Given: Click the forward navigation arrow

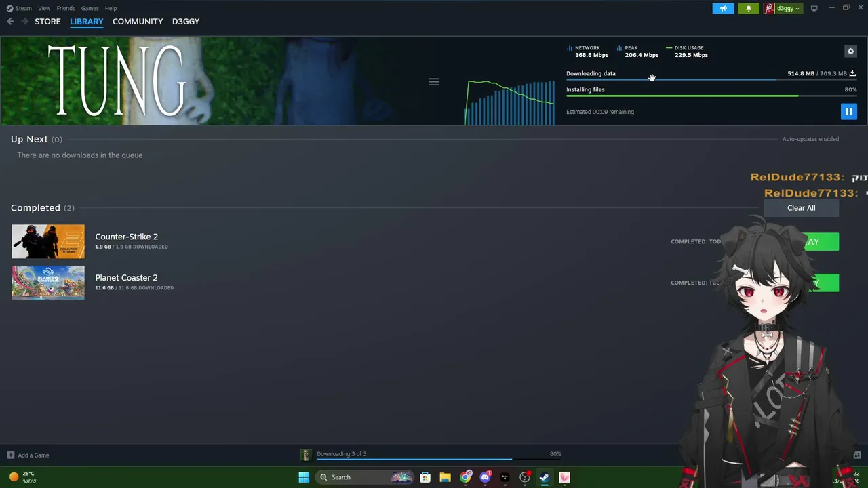Looking at the screenshot, I should click(x=24, y=22).
